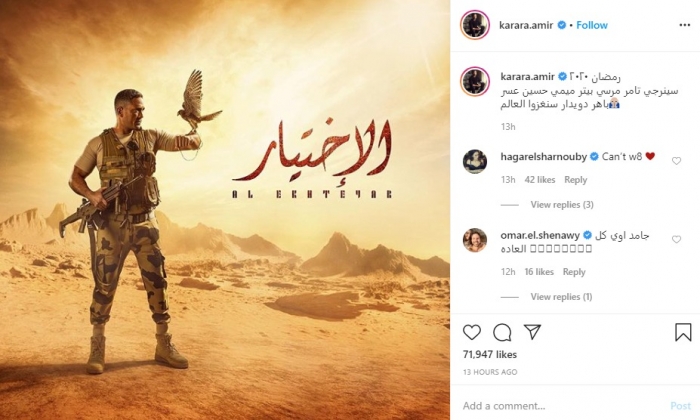Open the three-dot more options menu
The height and width of the screenshot is (420, 700).
[684, 25]
